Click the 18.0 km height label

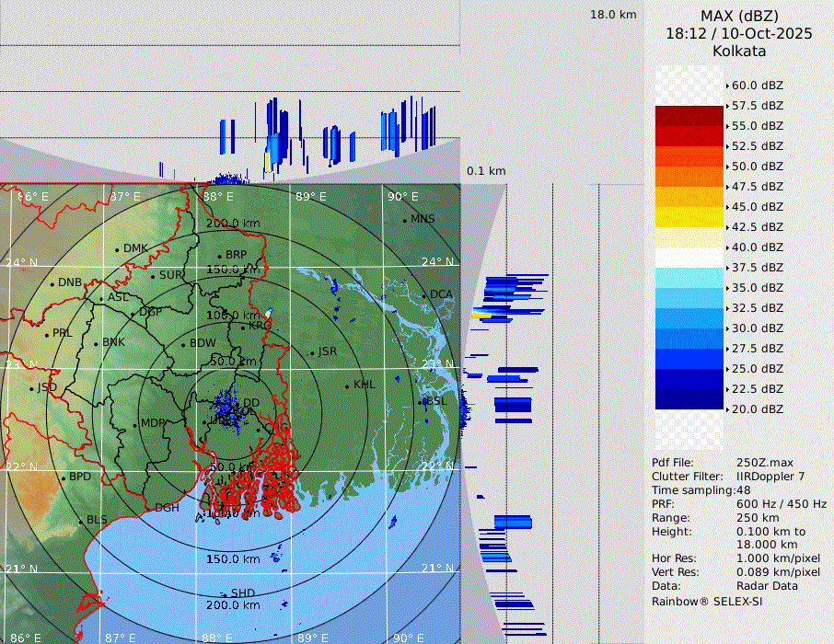613,15
